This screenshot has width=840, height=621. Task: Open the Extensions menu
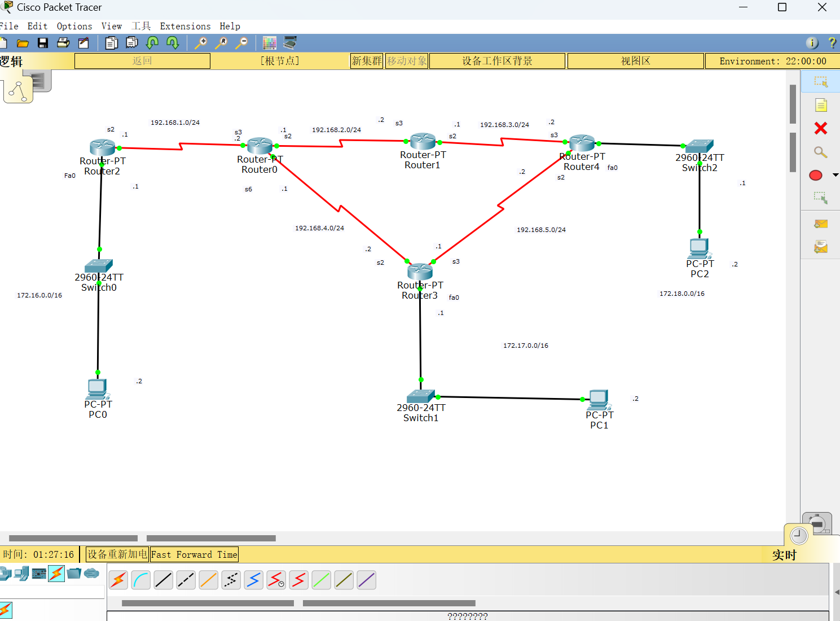(185, 26)
